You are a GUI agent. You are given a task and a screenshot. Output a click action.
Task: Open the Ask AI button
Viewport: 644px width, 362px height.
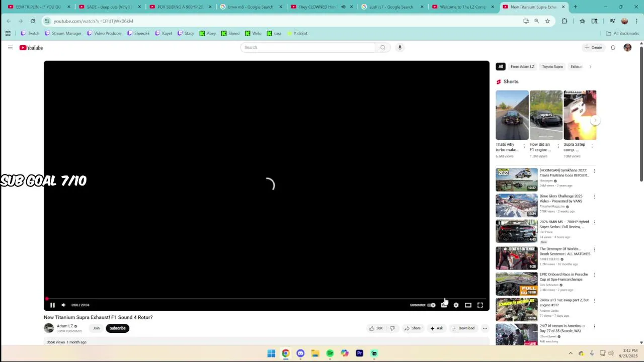437,328
